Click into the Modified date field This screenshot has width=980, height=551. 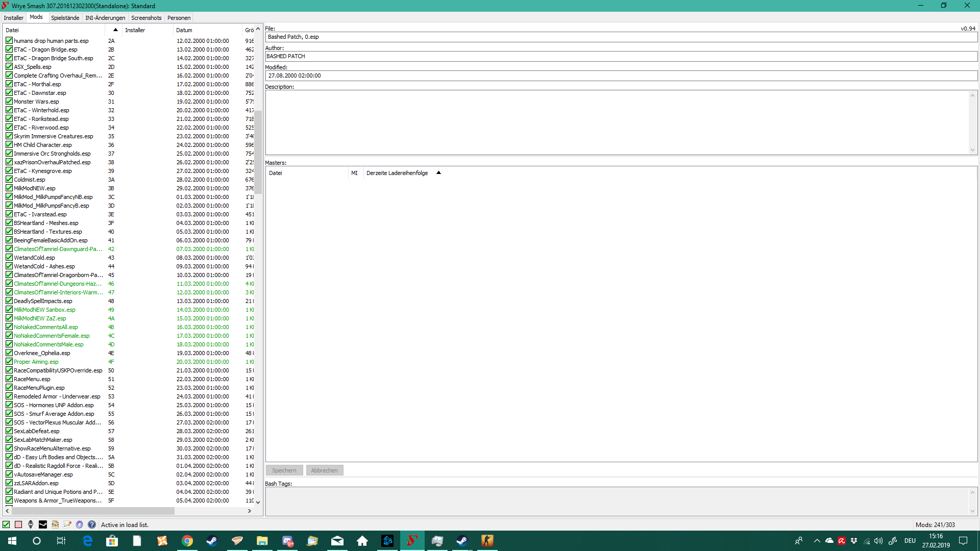click(621, 76)
